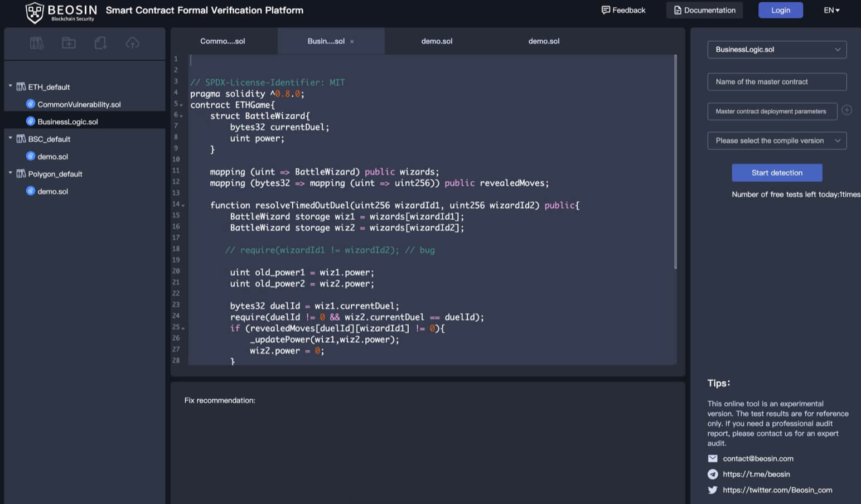Click the 'Fix recommendation:' label
Image resolution: width=861 pixels, height=504 pixels.
coord(220,400)
